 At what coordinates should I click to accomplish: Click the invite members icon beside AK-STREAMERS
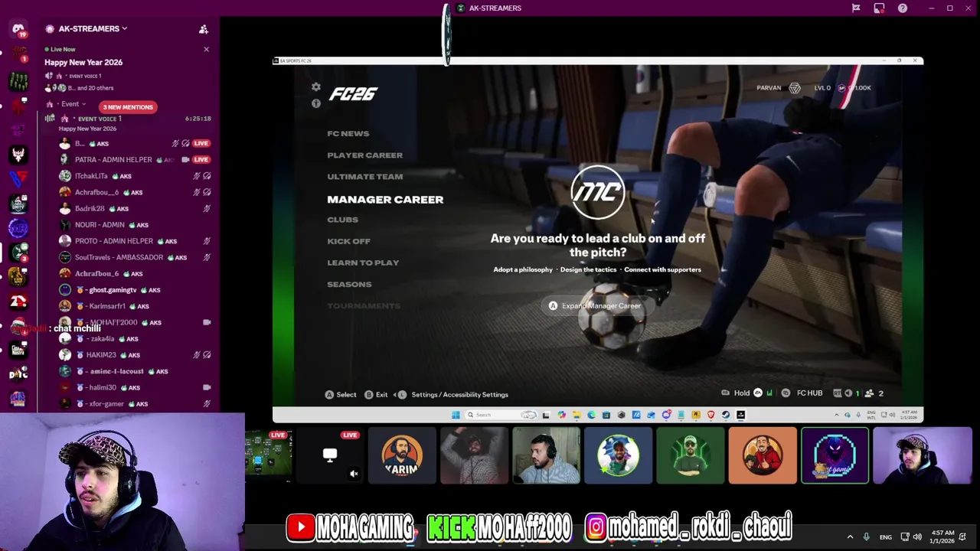point(204,29)
